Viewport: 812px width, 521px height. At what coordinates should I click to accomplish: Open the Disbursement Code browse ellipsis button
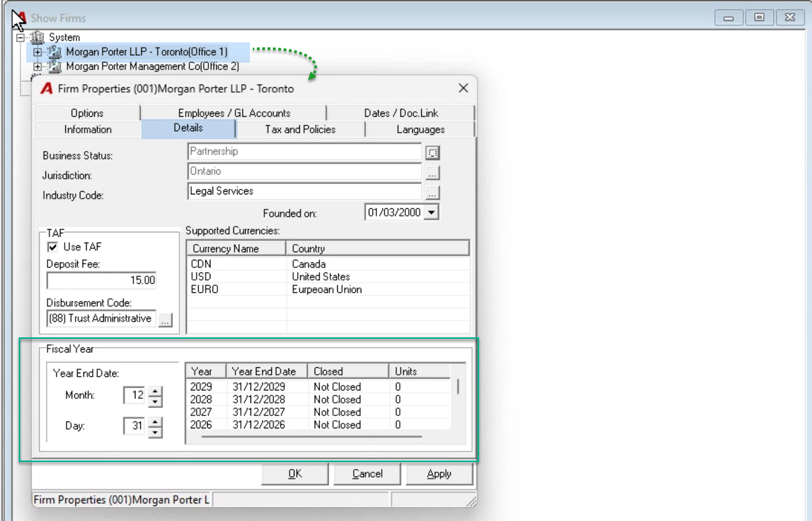[x=165, y=320]
